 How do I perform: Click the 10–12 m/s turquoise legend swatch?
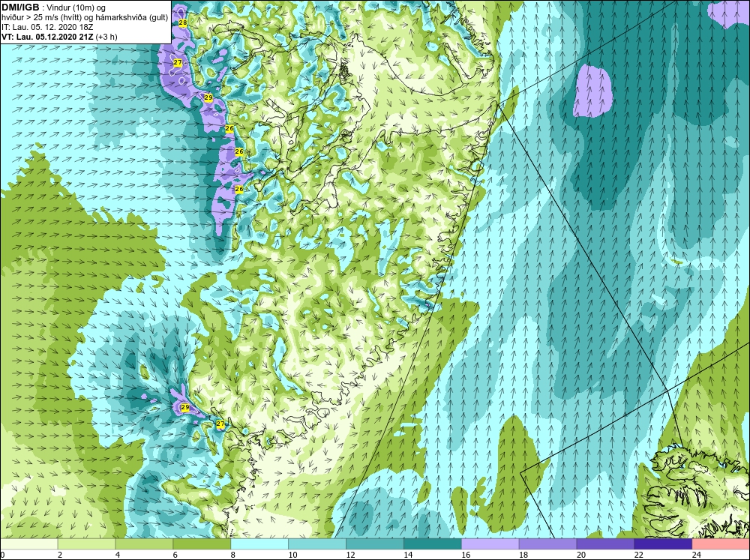(x=317, y=544)
